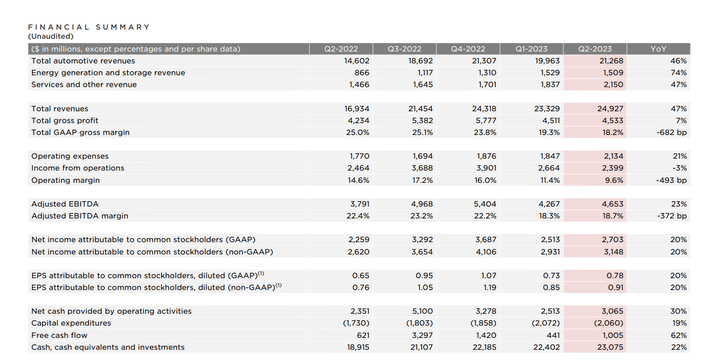The width and height of the screenshot is (720, 363).
Task: Click the 'Adjusted EBITDA' row label
Action: [x=65, y=204]
